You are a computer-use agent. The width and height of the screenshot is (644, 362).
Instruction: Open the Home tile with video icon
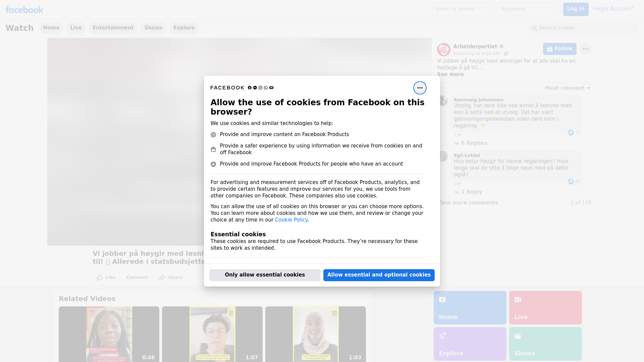point(470,308)
